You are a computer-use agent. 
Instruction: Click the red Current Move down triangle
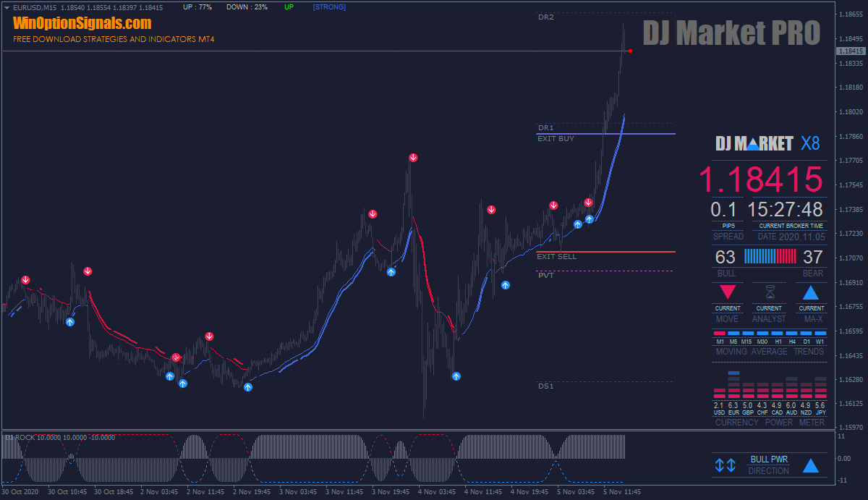pyautogui.click(x=728, y=292)
